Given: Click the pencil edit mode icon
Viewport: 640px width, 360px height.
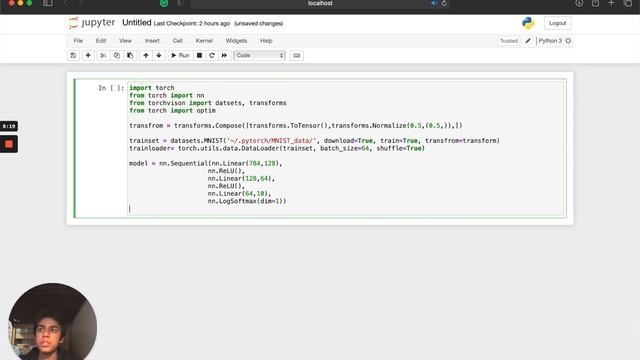Looking at the screenshot, I should [x=528, y=41].
